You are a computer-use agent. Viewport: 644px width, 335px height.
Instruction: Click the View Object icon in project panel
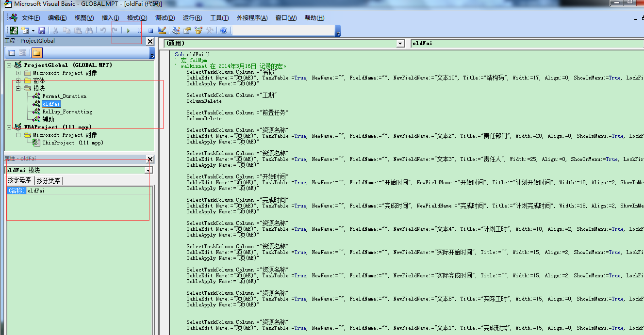coord(23,53)
